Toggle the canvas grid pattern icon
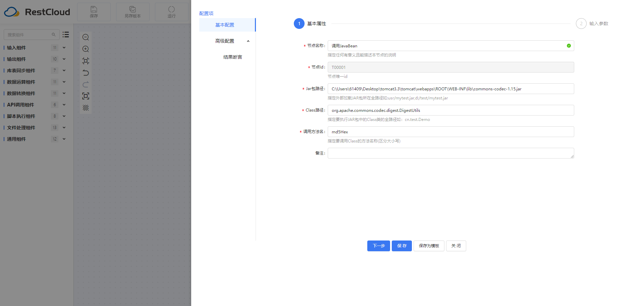The height and width of the screenshot is (306, 644). [86, 108]
